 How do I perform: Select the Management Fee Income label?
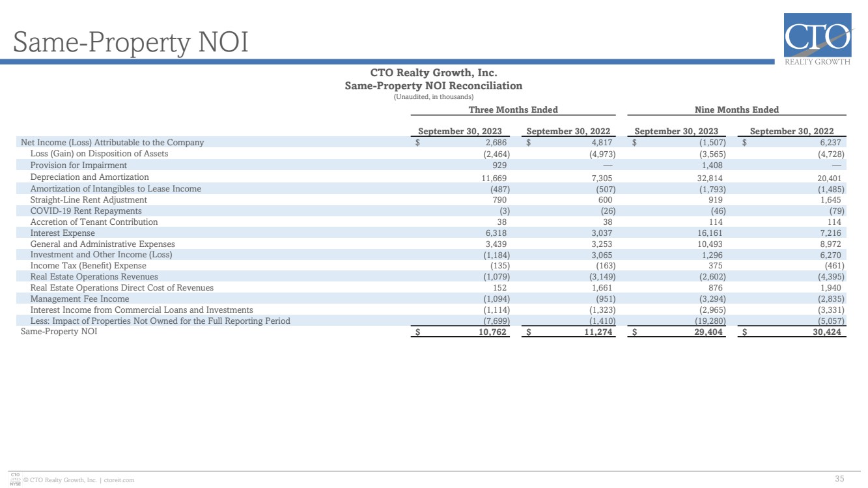[79, 299]
